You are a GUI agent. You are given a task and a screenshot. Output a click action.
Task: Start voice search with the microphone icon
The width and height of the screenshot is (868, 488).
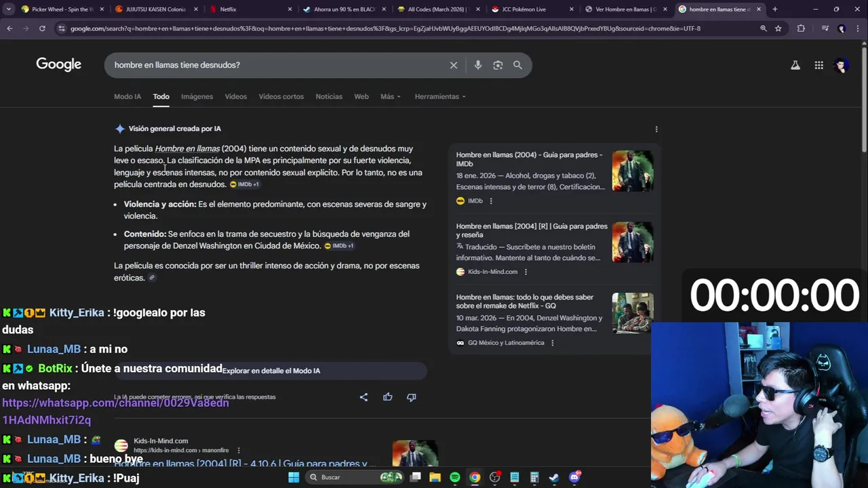coord(478,65)
